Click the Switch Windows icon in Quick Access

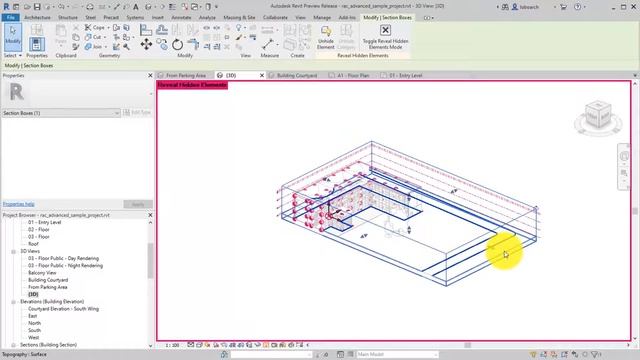pos(208,7)
